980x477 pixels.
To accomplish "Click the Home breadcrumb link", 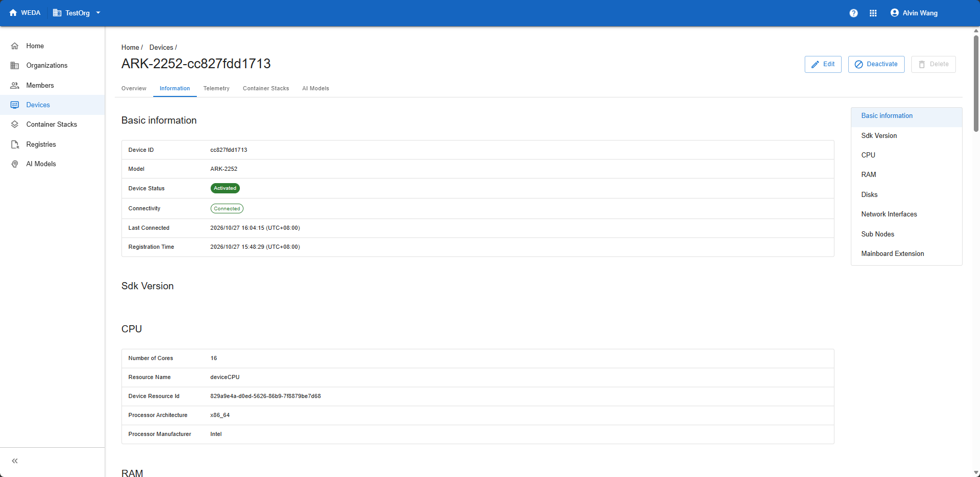I will 130,47.
